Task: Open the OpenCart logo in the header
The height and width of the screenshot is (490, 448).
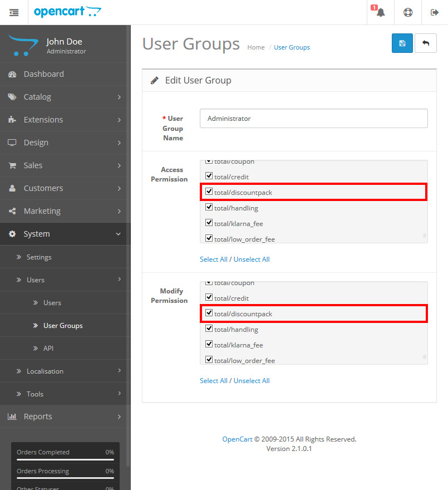Action: pyautogui.click(x=67, y=12)
